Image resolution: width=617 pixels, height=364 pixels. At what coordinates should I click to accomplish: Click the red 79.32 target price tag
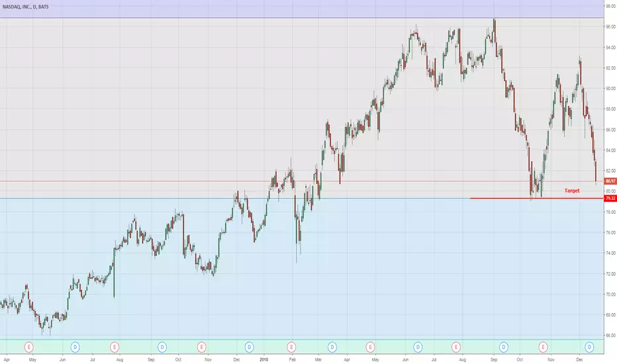click(x=610, y=199)
